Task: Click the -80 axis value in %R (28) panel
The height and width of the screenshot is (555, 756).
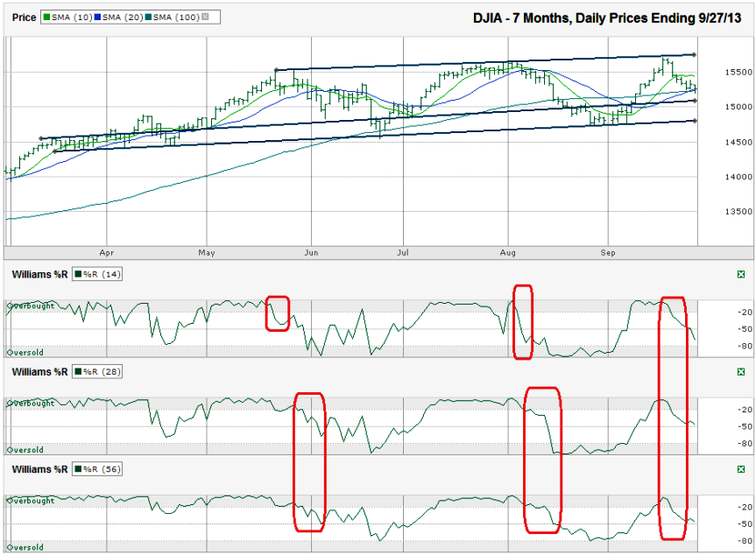Action: [745, 443]
